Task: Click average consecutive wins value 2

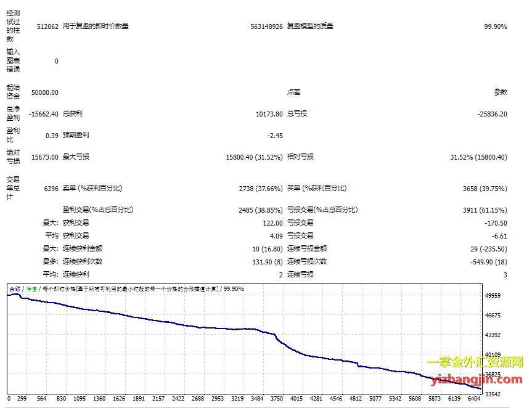Action: coord(280,275)
